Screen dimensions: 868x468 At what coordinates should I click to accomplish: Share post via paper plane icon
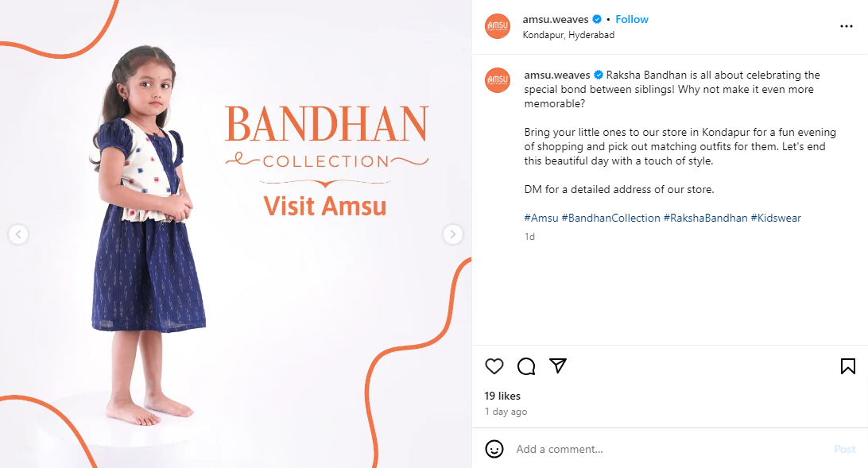557,366
